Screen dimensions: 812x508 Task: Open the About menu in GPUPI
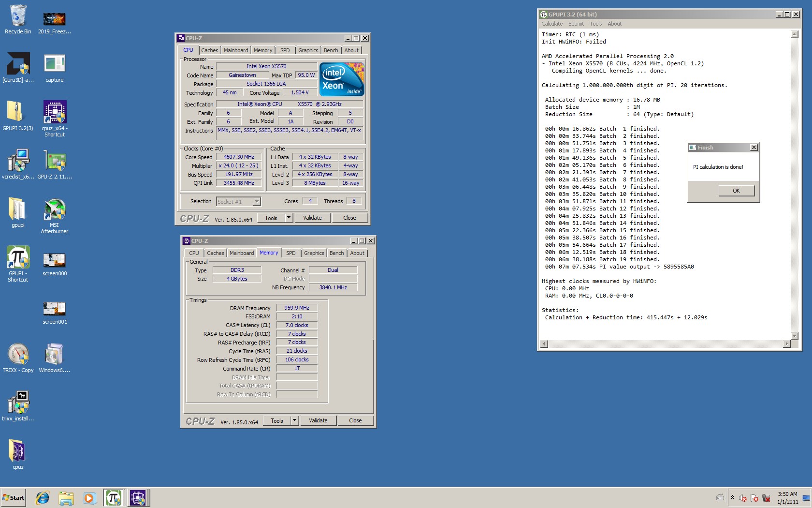click(x=614, y=24)
